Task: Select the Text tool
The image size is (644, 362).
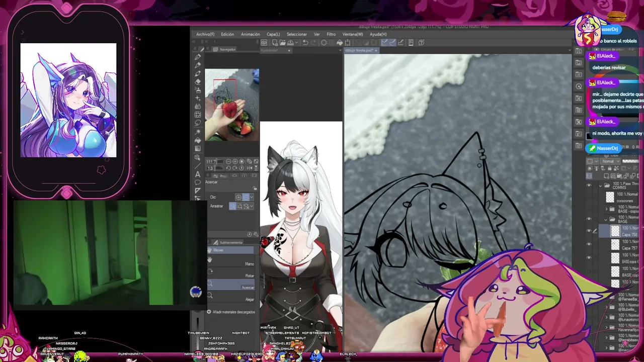Action: (x=198, y=174)
